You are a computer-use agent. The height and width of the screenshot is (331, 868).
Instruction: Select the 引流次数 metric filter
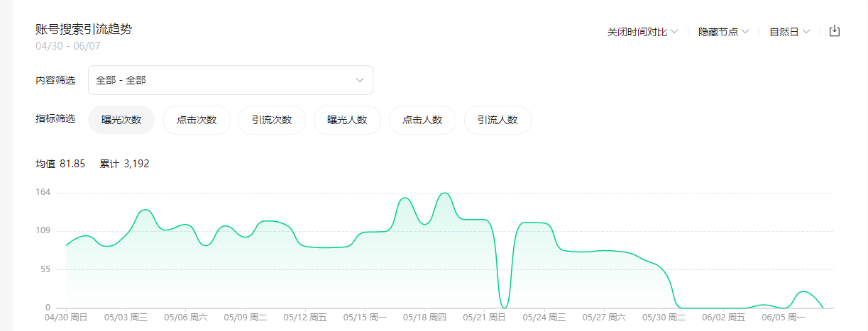click(272, 120)
